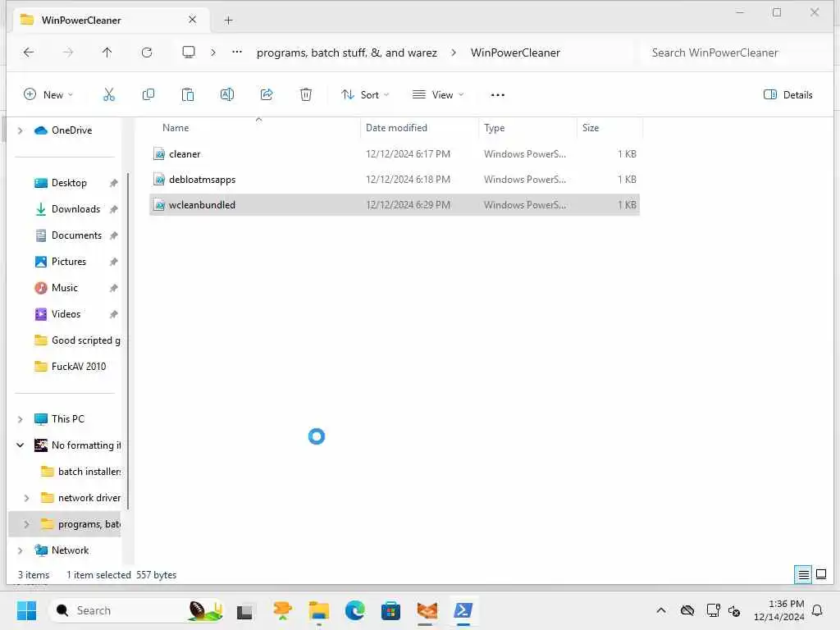Open the See more ellipsis menu
This screenshot has height=630, width=840.
(x=498, y=95)
